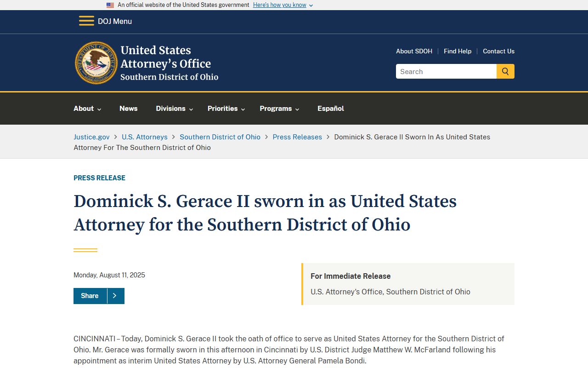The width and height of the screenshot is (588, 368).
Task: Follow the Justice.gov breadcrumb link
Action: pyautogui.click(x=91, y=137)
